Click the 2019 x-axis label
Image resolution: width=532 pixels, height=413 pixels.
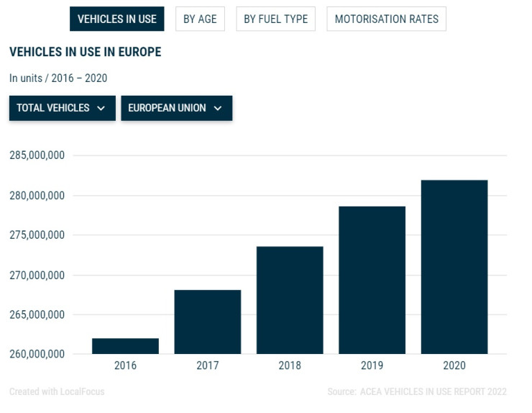tap(372, 366)
